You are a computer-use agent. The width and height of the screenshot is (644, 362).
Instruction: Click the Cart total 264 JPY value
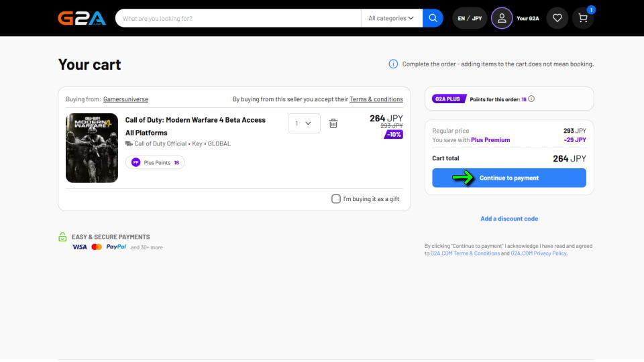pyautogui.click(x=570, y=158)
